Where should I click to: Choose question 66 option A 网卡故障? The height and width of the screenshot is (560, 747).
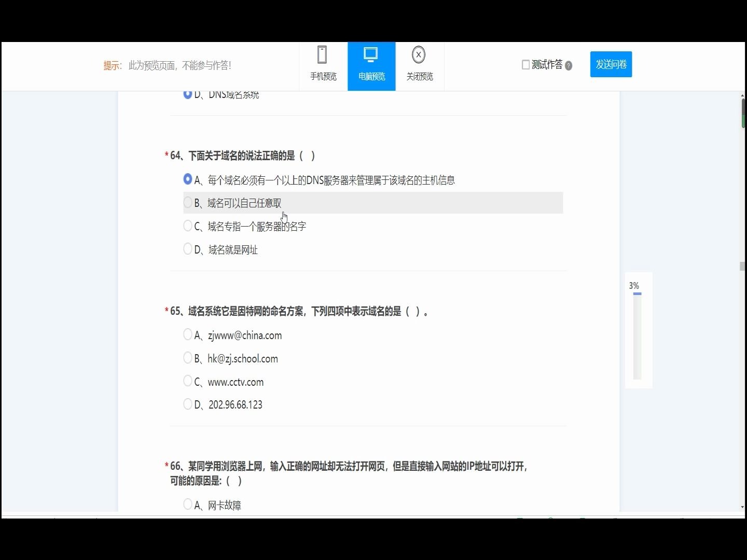[188, 504]
